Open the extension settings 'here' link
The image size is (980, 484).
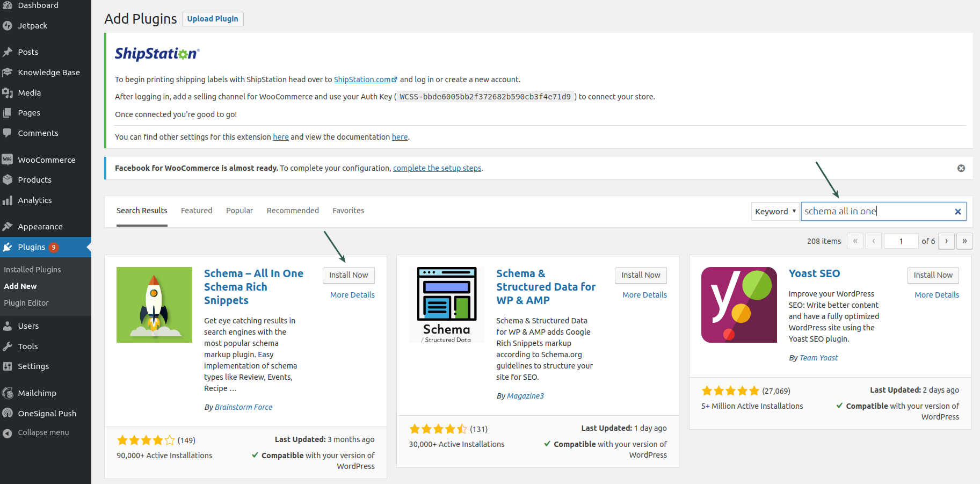coord(281,137)
